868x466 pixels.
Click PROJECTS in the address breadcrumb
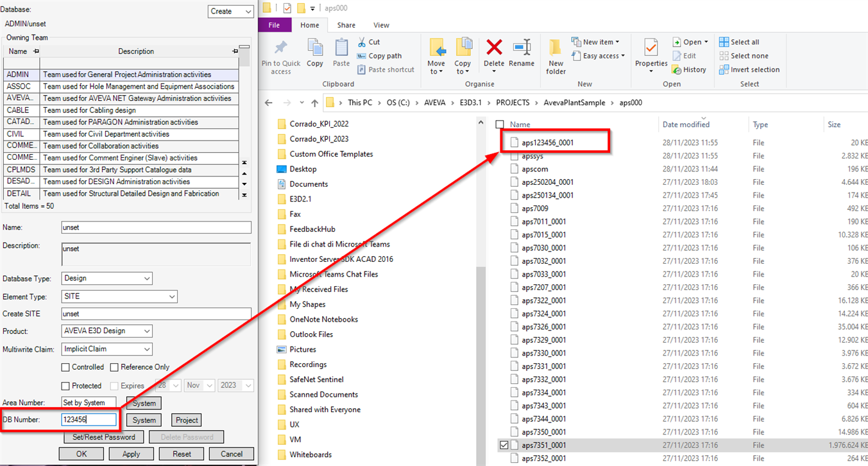click(513, 103)
